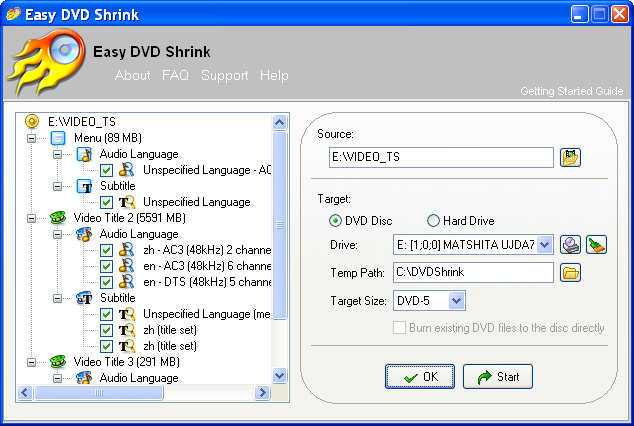634x426 pixels.
Task: Click the Subtitle icon under Video Title 2
Action: click(84, 298)
